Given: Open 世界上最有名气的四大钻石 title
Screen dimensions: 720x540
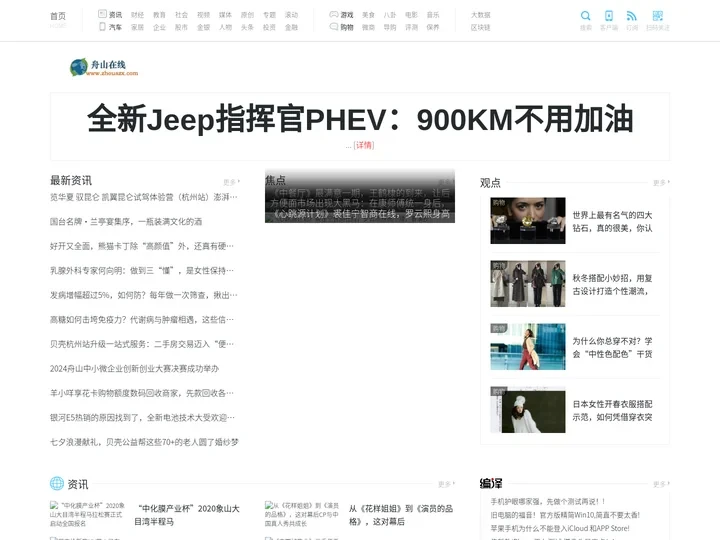Looking at the screenshot, I should pos(612,221).
